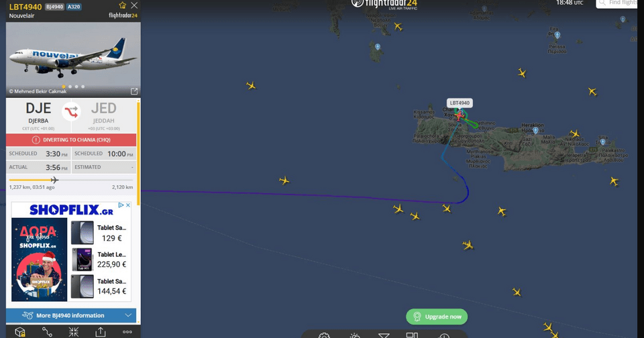The image size is (644, 338).
Task: Click the center-on-aircraft arrows icon
Action: [x=74, y=332]
